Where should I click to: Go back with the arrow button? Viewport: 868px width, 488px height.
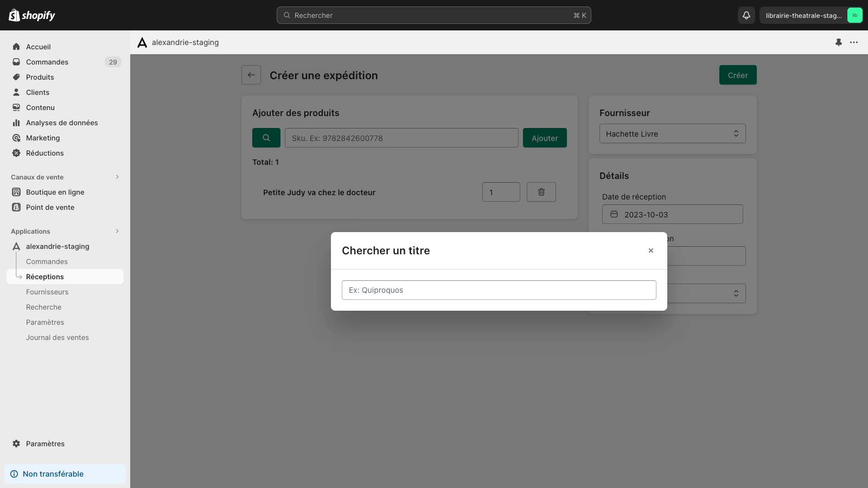tap(251, 75)
